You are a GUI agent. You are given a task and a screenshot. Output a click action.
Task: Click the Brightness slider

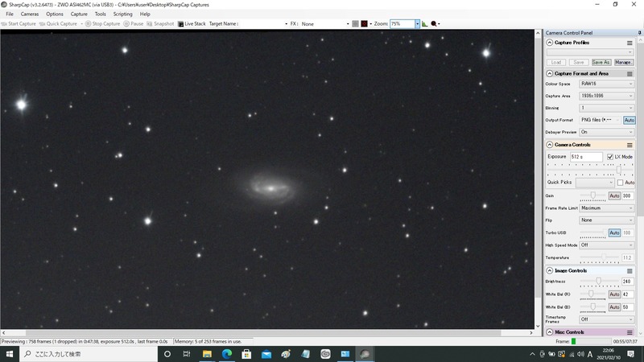point(599,282)
